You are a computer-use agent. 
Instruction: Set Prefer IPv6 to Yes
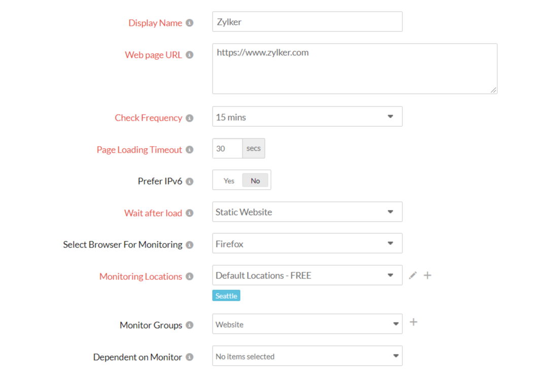tap(229, 181)
